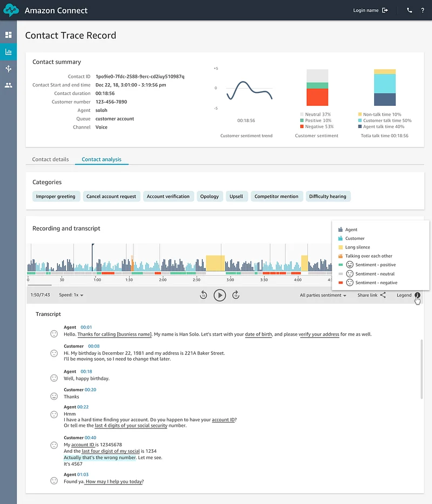Open the users sidebar icon
This screenshot has height=504, width=432.
tap(8, 85)
